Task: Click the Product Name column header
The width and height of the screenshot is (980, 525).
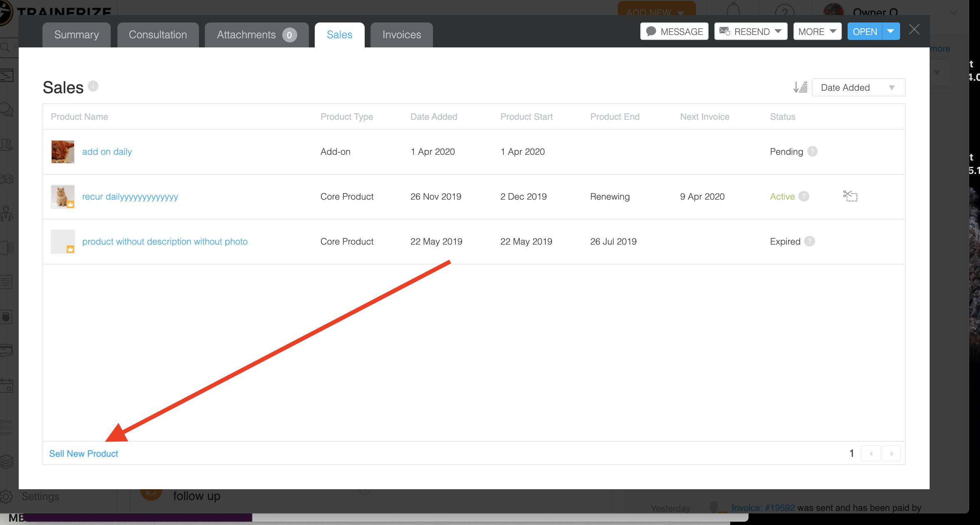Action: point(80,117)
